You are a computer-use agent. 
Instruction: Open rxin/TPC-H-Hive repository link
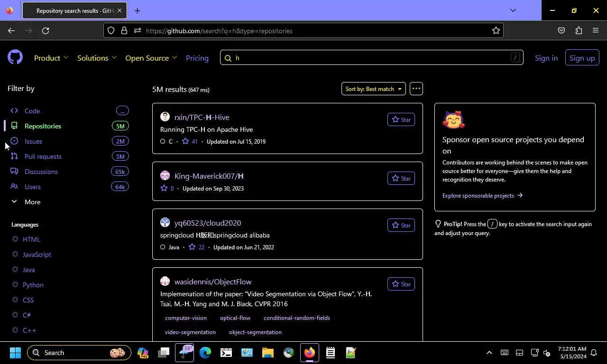pos(202,117)
